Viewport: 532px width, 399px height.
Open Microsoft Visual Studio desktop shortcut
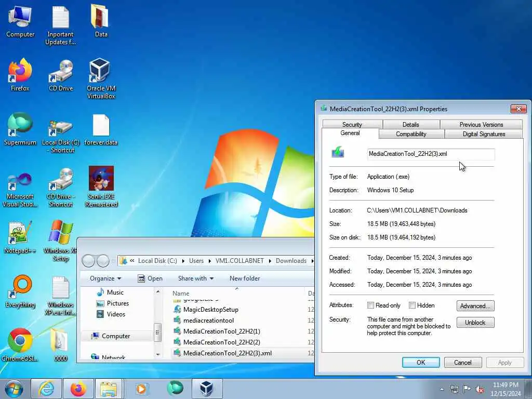tap(20, 189)
